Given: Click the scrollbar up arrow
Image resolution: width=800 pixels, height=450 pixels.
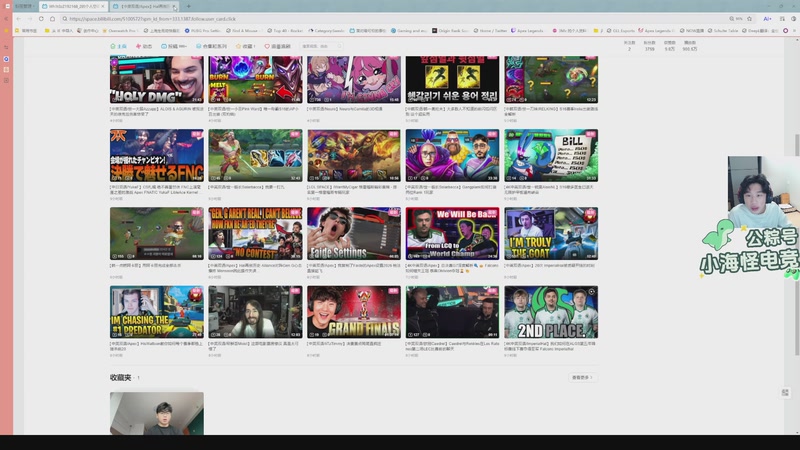Looking at the screenshot, I should tap(796, 40).
